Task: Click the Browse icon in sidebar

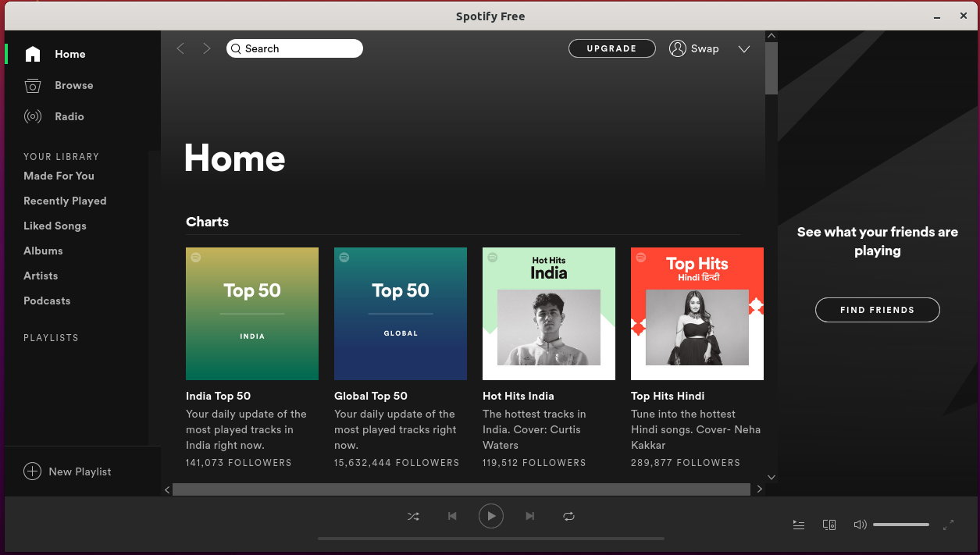Action: [x=33, y=85]
